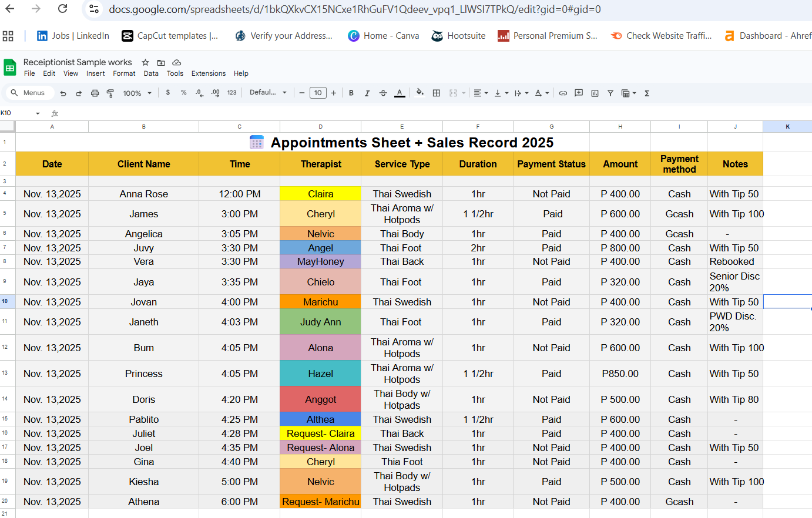Open the Personal Premium S... bookmark
Screen dimensions: 812x518
tap(548, 36)
